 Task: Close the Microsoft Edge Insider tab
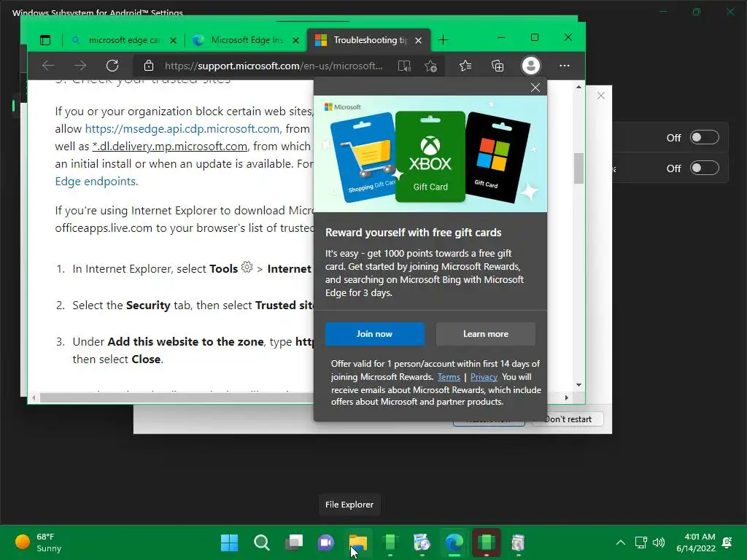pos(296,41)
